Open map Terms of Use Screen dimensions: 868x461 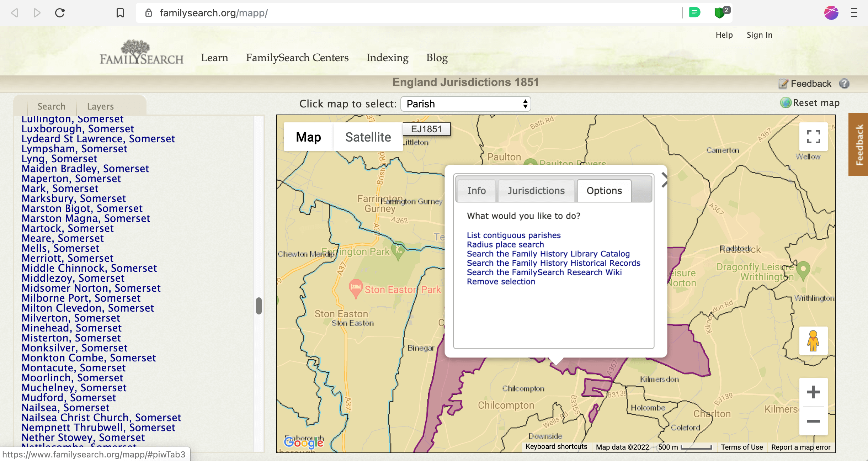click(x=742, y=447)
